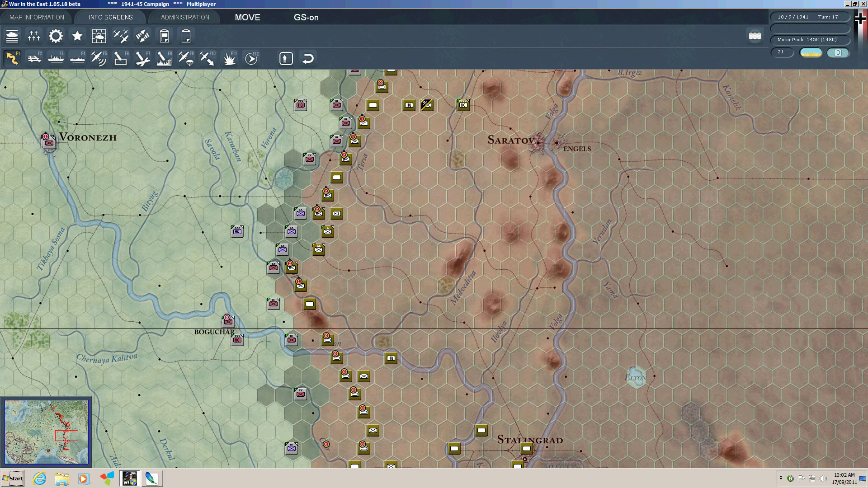The image size is (868, 488).
Task: Click the opposing striped arrows icon
Action: [x=142, y=36]
